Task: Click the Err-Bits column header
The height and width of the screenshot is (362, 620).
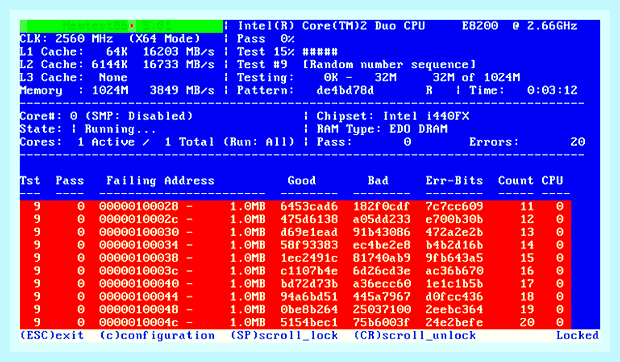Action: click(x=454, y=181)
